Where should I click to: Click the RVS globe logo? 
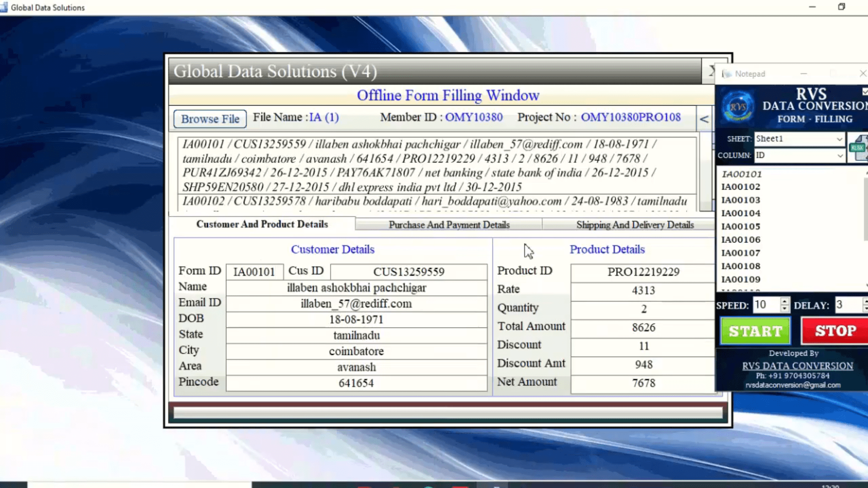[737, 107]
